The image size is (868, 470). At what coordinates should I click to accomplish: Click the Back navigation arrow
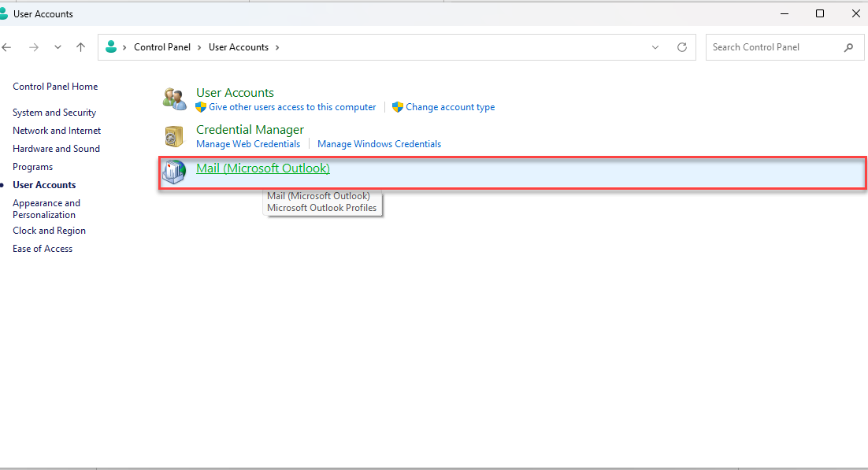pyautogui.click(x=7, y=47)
